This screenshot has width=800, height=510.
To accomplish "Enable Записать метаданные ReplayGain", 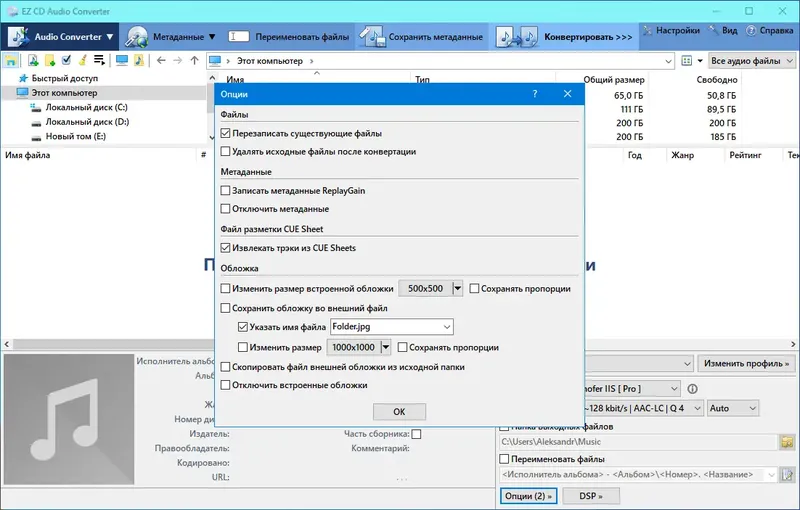I will [226, 191].
